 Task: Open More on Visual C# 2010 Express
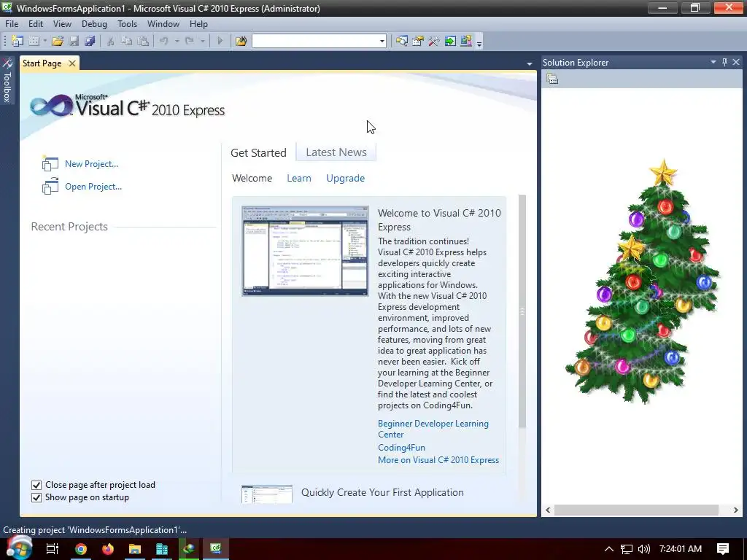[438, 460]
